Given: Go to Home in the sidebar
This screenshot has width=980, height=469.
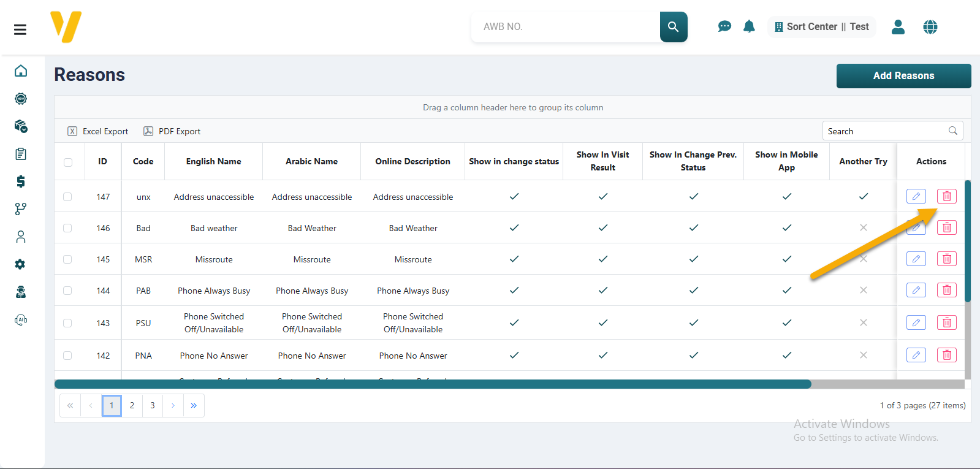Looking at the screenshot, I should (21, 71).
